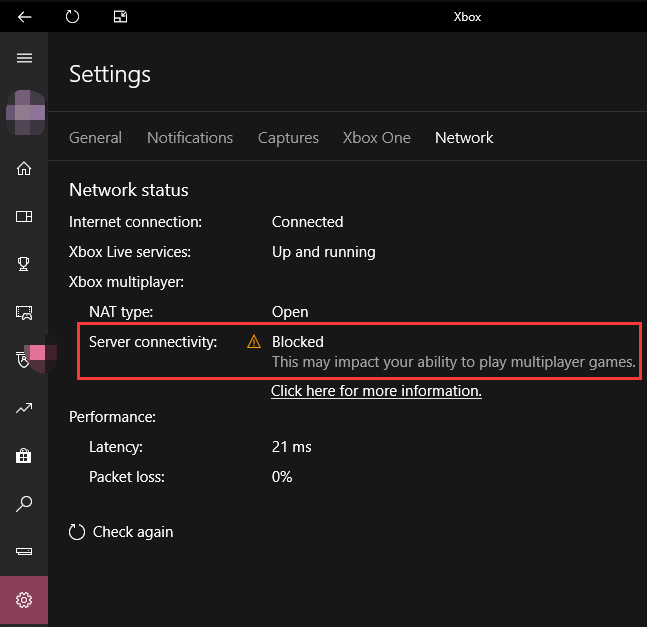This screenshot has height=627, width=647.
Task: Open Trending arrow icon in sidebar
Action: click(24, 408)
